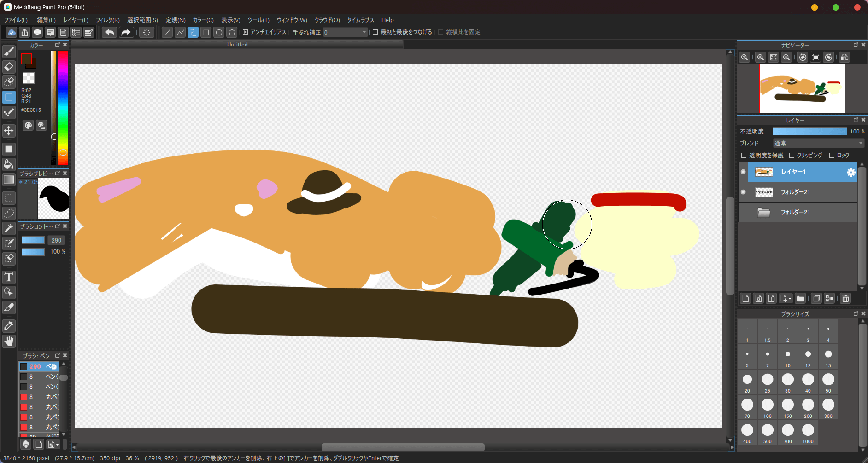Viewport: 868px width, 463px height.
Task: Click the Undo arrow in the toolbar
Action: click(109, 32)
